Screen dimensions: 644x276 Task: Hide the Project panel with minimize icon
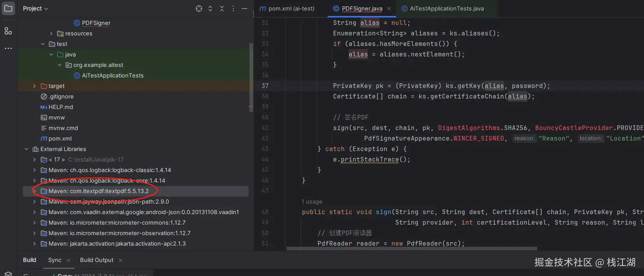click(244, 9)
